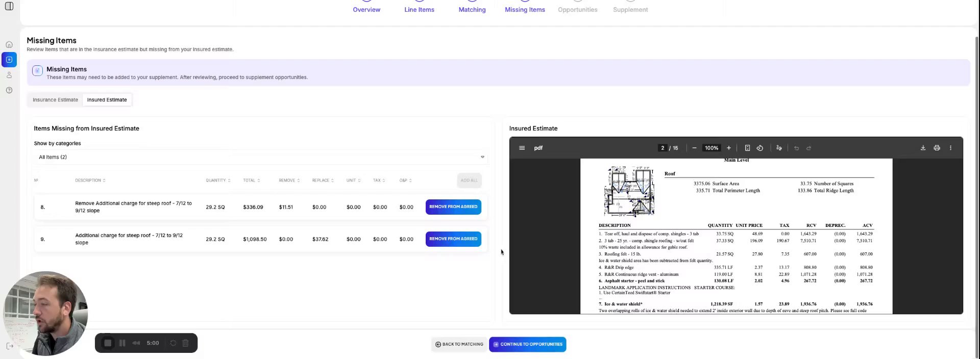980x359 pixels.
Task: Open the user profile sidebar icon
Action: click(9, 75)
